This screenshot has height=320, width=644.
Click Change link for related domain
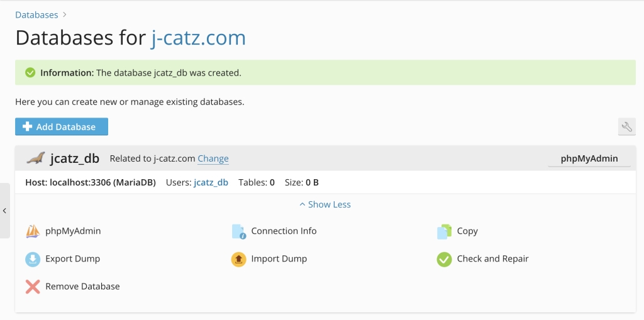(213, 158)
